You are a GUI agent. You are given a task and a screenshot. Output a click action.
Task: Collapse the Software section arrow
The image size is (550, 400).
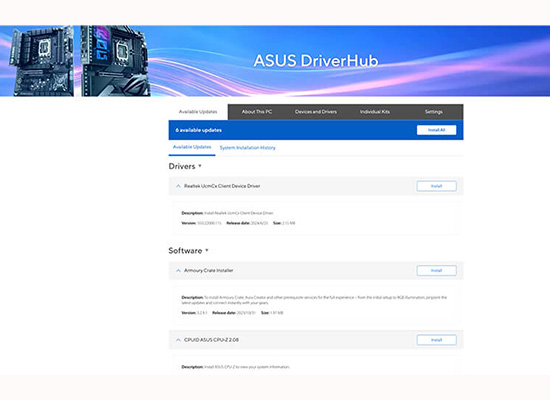coord(207,251)
